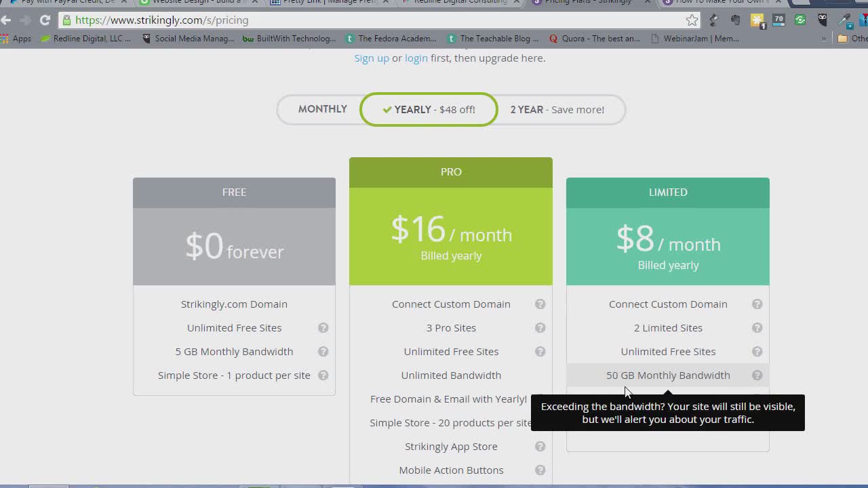This screenshot has width=868, height=488.
Task: Open the Social Media Manag... bookmark
Action: click(188, 39)
